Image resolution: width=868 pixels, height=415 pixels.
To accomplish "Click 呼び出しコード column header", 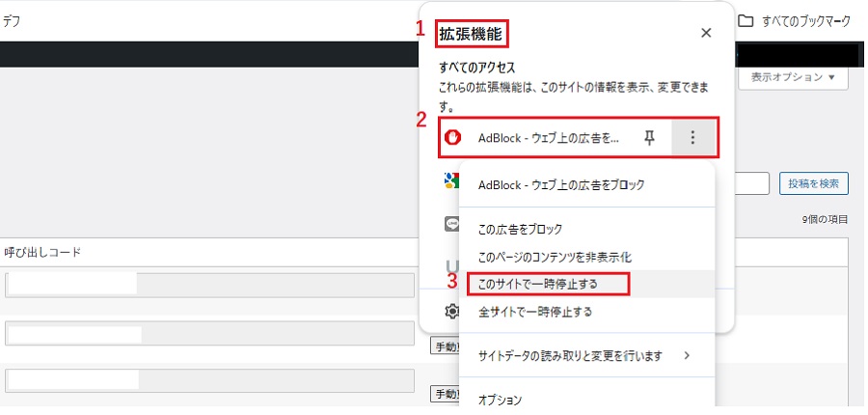I will (42, 253).
